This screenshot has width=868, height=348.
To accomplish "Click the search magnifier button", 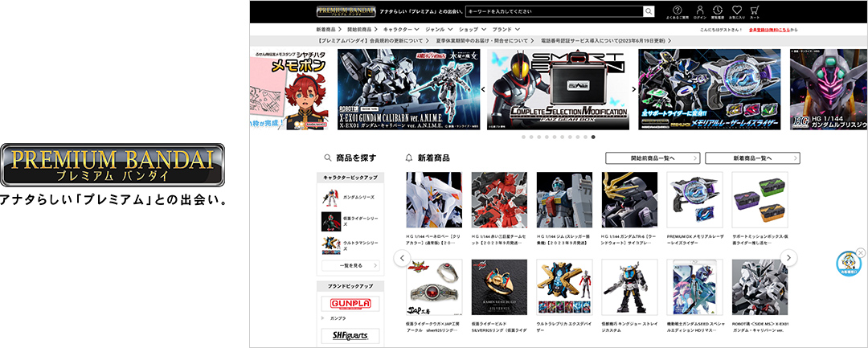I will coord(649,11).
